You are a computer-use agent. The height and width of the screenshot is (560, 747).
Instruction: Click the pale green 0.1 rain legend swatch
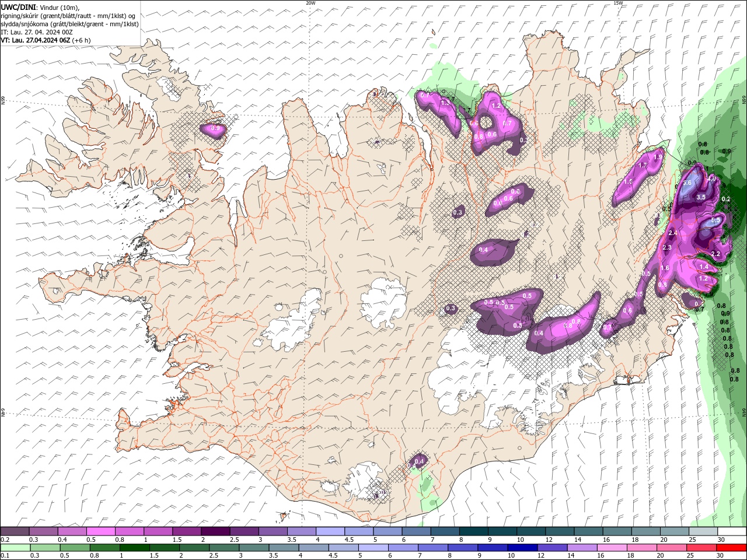point(15,548)
